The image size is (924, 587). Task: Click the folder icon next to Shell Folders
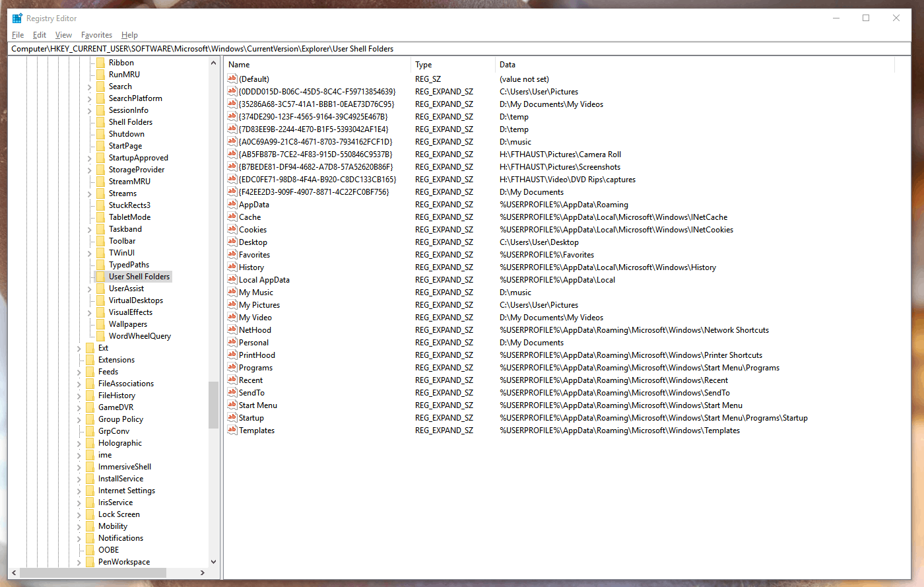[x=100, y=122]
